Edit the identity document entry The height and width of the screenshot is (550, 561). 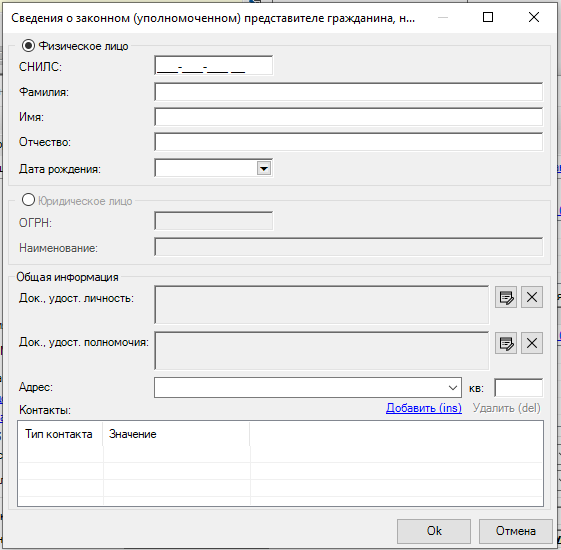[x=506, y=297]
